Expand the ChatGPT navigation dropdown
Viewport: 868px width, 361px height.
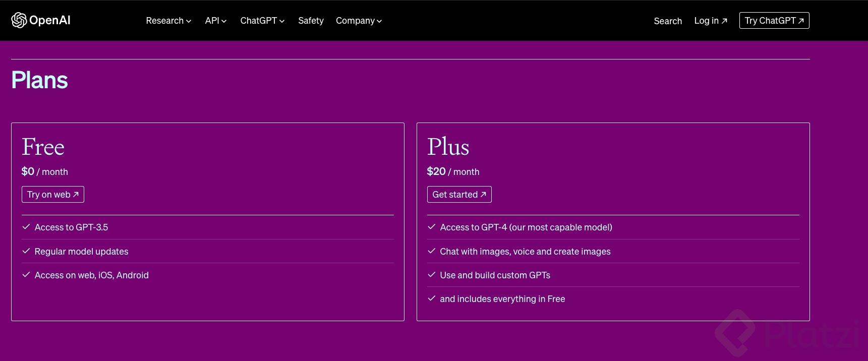click(x=262, y=21)
